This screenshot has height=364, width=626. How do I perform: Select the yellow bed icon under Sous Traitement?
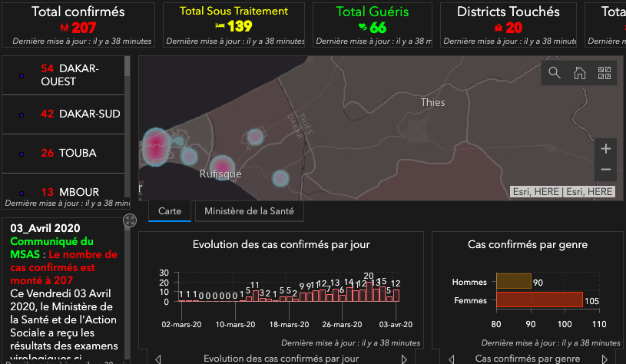point(220,25)
